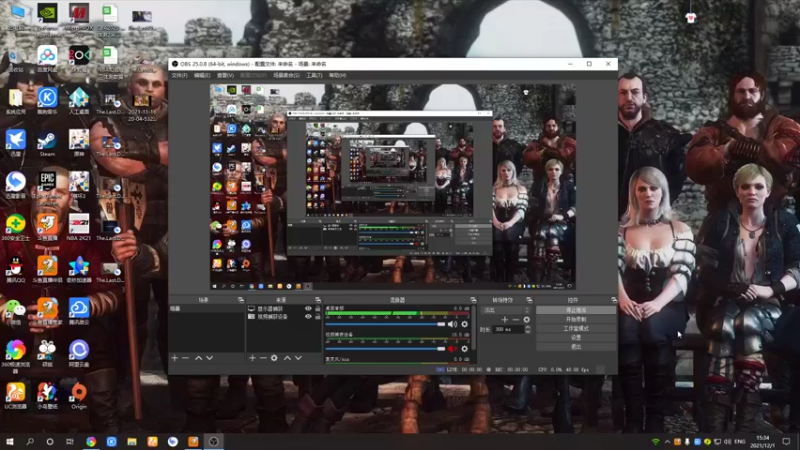The width and height of the screenshot is (800, 450).
Task: Move the source up in the Sources panel
Action: click(x=287, y=358)
